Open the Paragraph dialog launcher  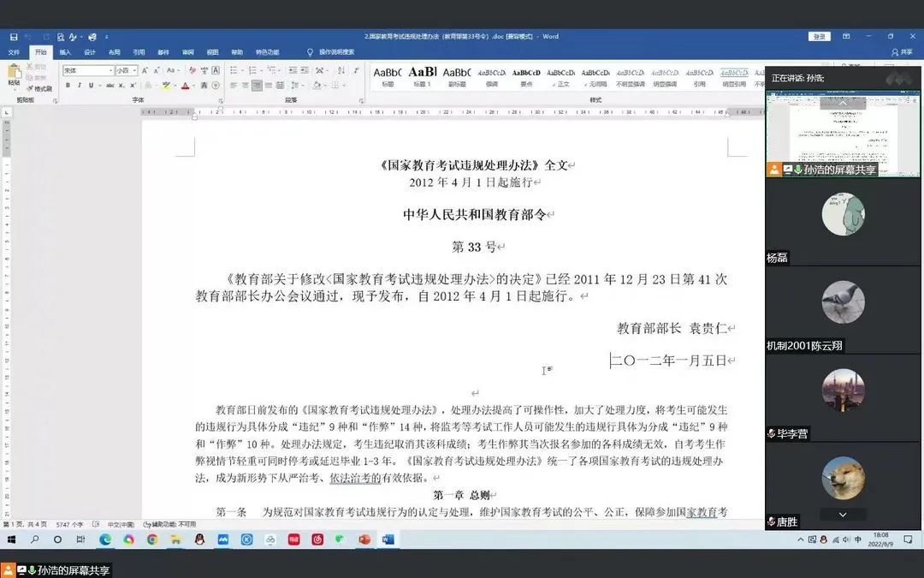pyautogui.click(x=361, y=100)
